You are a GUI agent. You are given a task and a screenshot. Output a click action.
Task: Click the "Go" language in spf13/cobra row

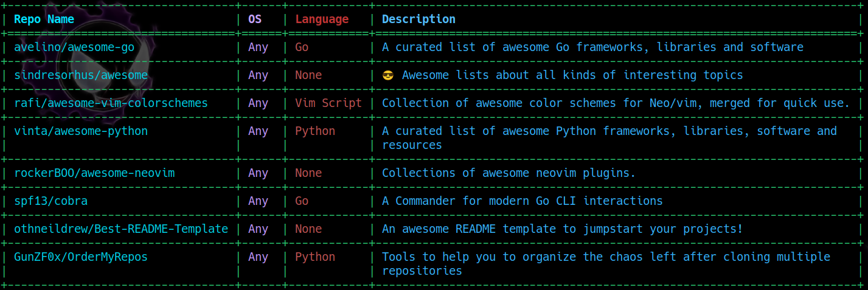coord(302,201)
